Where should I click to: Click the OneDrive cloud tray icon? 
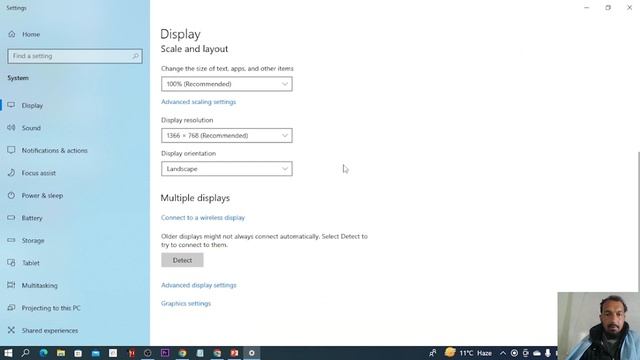(537, 353)
